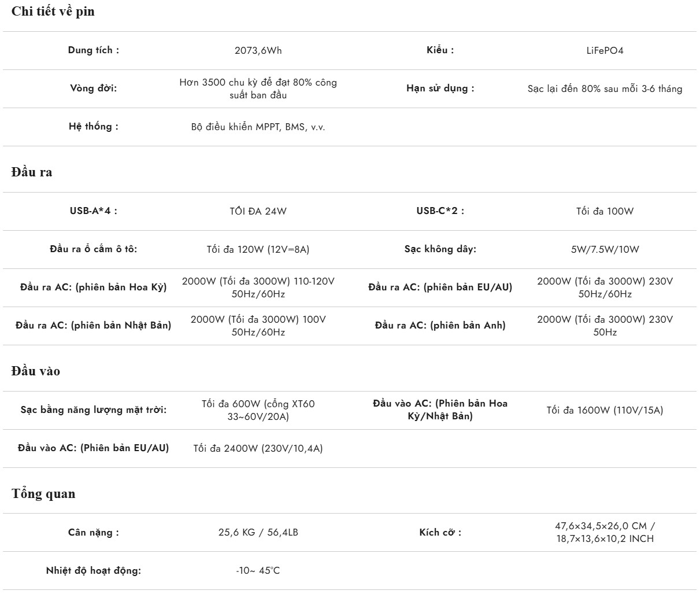Click the 5W/7.5W/10W wireless charging value
Image resolution: width=700 pixels, height=594 pixels.
pos(605,249)
